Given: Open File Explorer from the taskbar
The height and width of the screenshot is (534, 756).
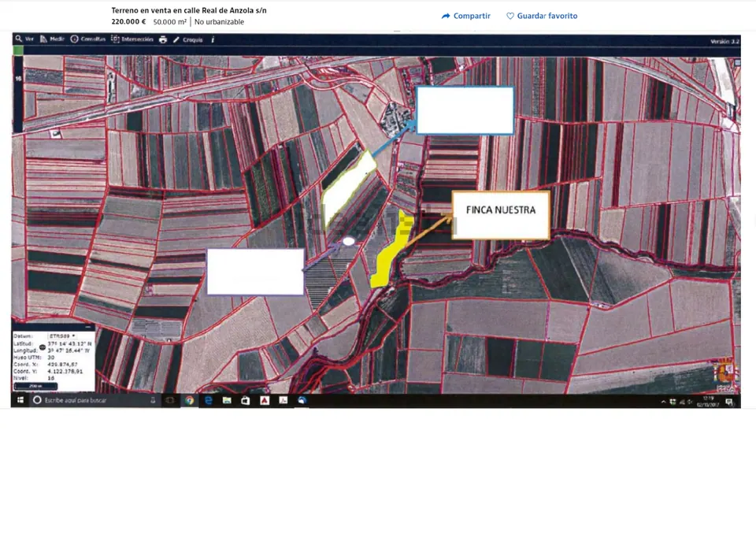Looking at the screenshot, I should (227, 400).
